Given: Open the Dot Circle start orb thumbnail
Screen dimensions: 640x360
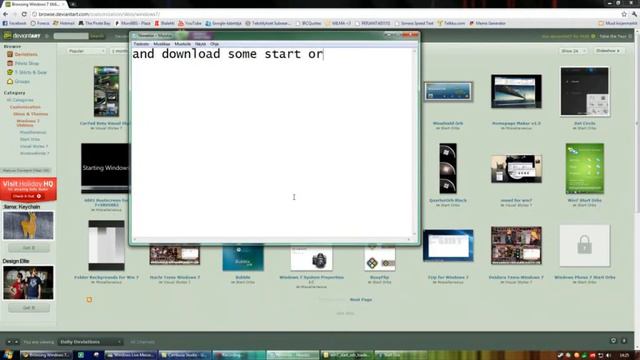Looking at the screenshot, I should pyautogui.click(x=584, y=91).
